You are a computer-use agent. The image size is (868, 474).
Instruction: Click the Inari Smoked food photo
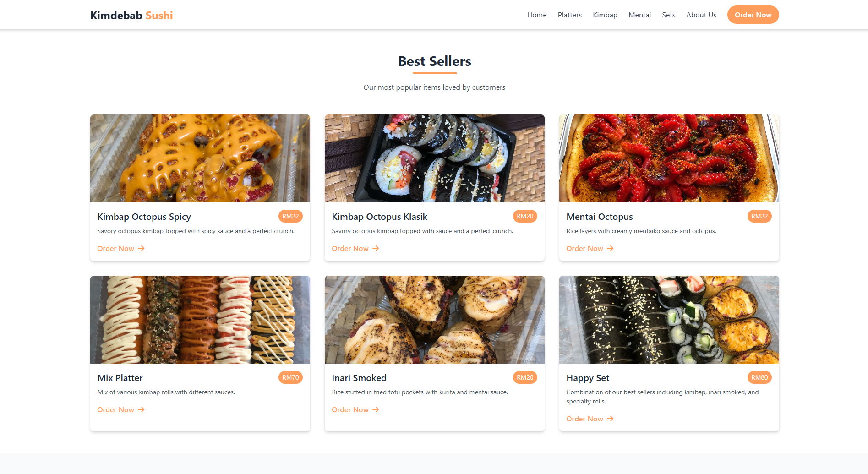pos(434,319)
